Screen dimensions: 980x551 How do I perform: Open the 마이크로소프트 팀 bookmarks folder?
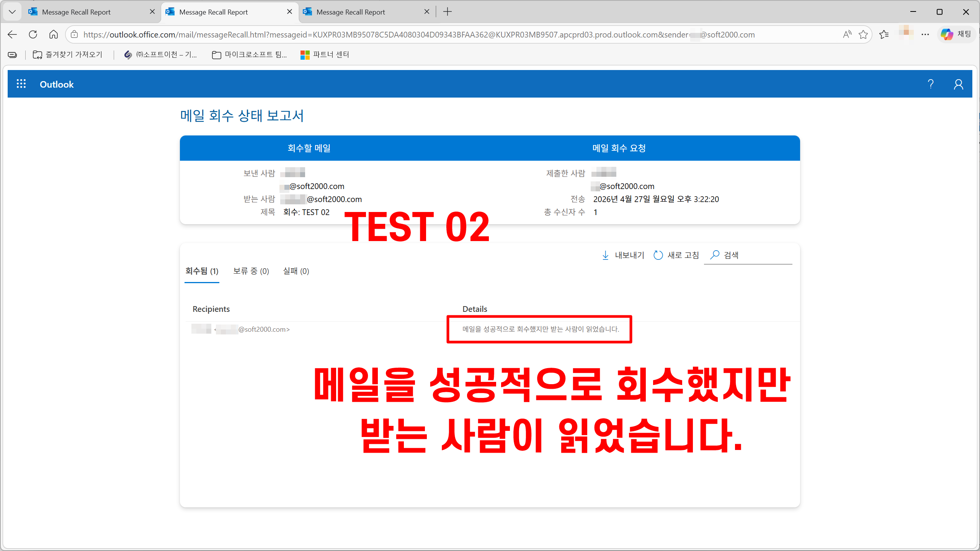(x=249, y=55)
